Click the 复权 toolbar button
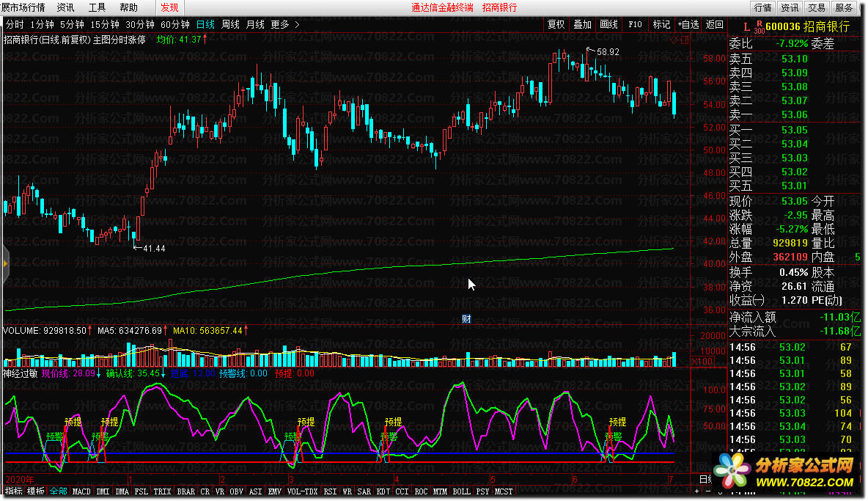This screenshot has height=501, width=868. (x=556, y=24)
